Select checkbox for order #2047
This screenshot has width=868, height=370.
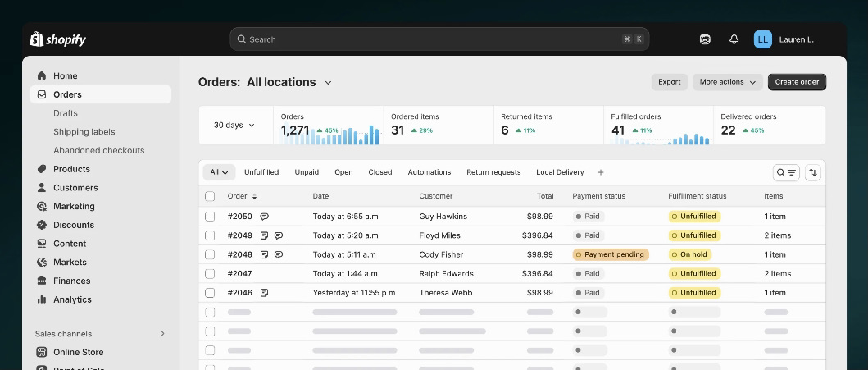point(210,274)
